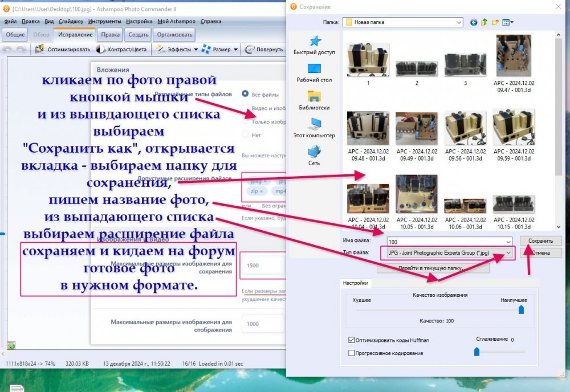Click the Сглаживание slider handle
The width and height of the screenshot is (570, 392).
click(477, 352)
